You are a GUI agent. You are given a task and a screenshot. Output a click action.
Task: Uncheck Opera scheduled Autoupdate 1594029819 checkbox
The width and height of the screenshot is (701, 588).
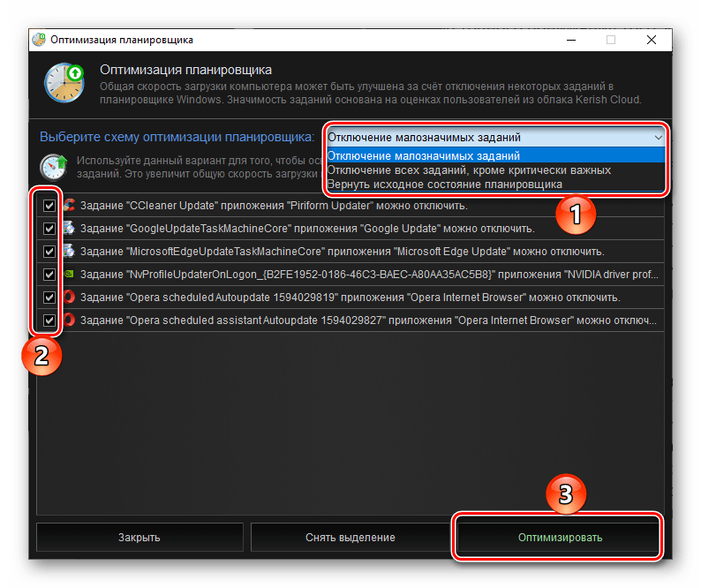click(49, 298)
